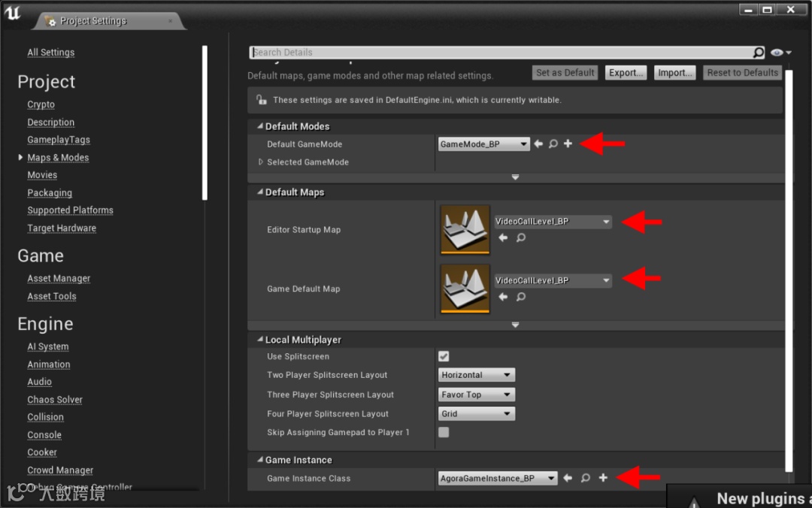Screen dimensions: 812x508
Task: Open Animation settings
Action: click(49, 364)
